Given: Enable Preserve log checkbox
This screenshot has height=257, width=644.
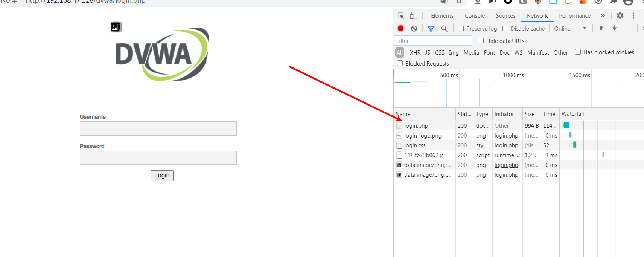Looking at the screenshot, I should coord(461,28).
